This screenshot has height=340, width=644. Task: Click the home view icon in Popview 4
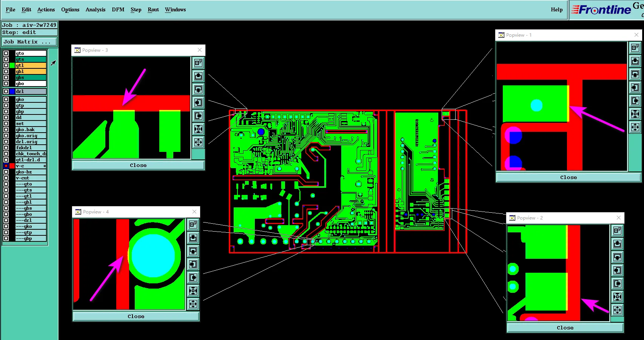point(193,224)
